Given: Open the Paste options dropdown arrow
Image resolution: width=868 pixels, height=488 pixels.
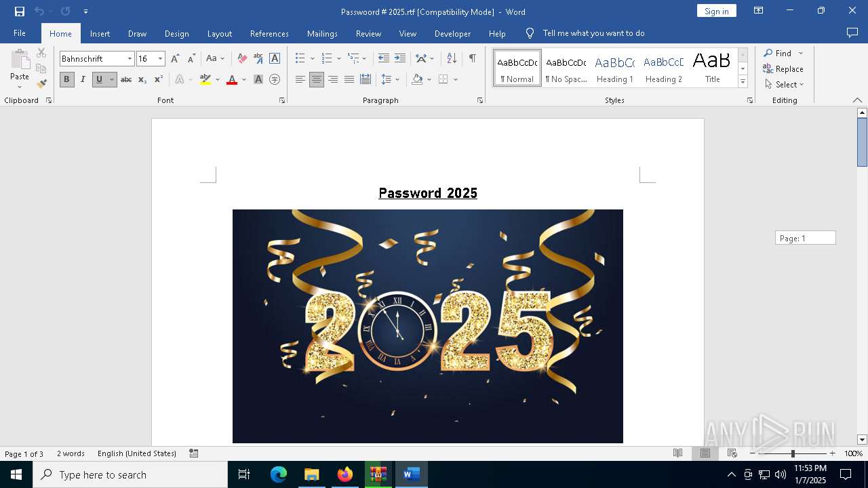Looking at the screenshot, I should point(20,87).
